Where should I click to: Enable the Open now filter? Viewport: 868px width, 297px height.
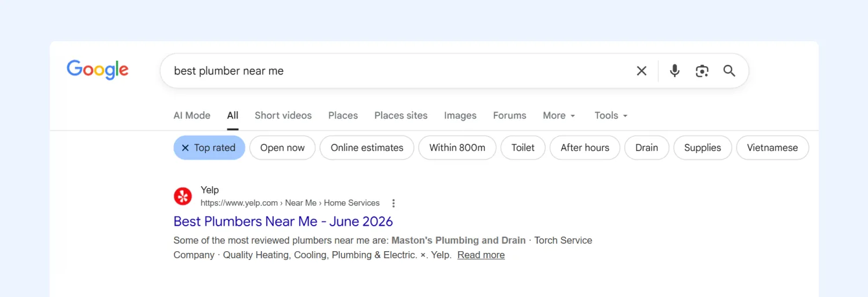click(282, 148)
